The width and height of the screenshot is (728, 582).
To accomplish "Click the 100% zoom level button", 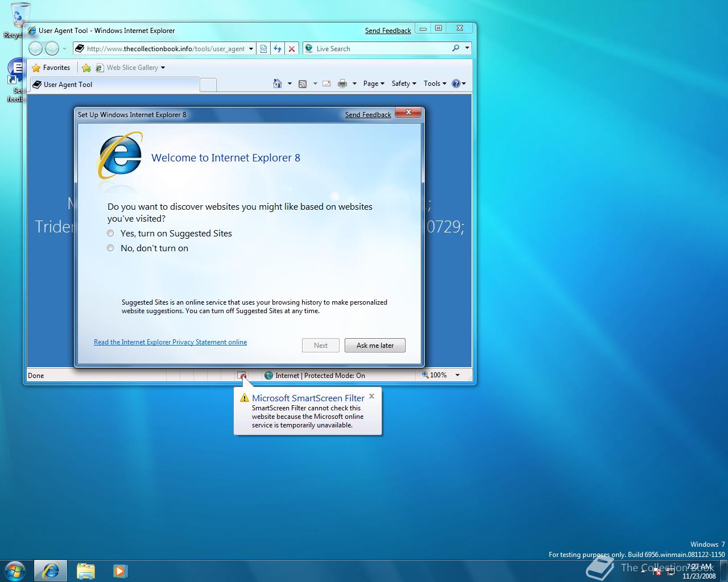I will (435, 375).
